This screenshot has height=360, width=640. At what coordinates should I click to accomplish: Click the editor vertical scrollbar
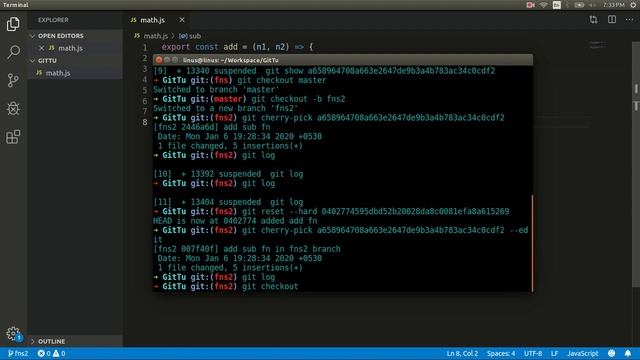pos(636,163)
